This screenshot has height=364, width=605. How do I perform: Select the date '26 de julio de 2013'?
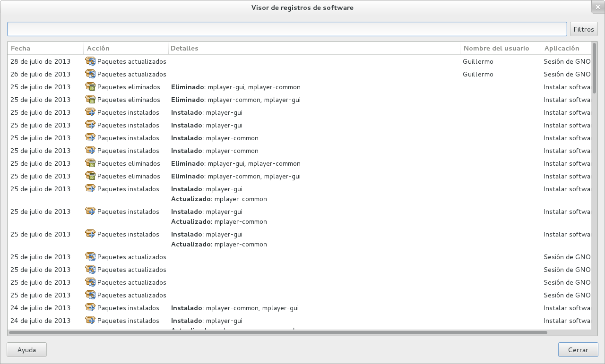(40, 74)
